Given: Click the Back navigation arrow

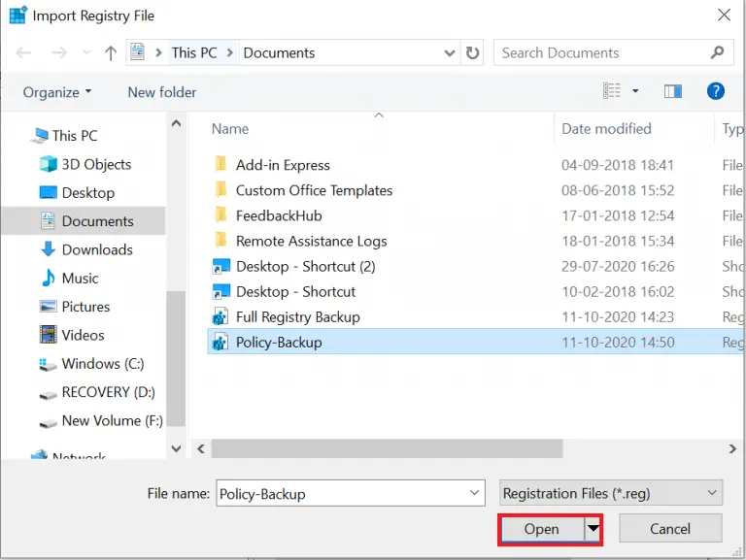Looking at the screenshot, I should (x=23, y=52).
